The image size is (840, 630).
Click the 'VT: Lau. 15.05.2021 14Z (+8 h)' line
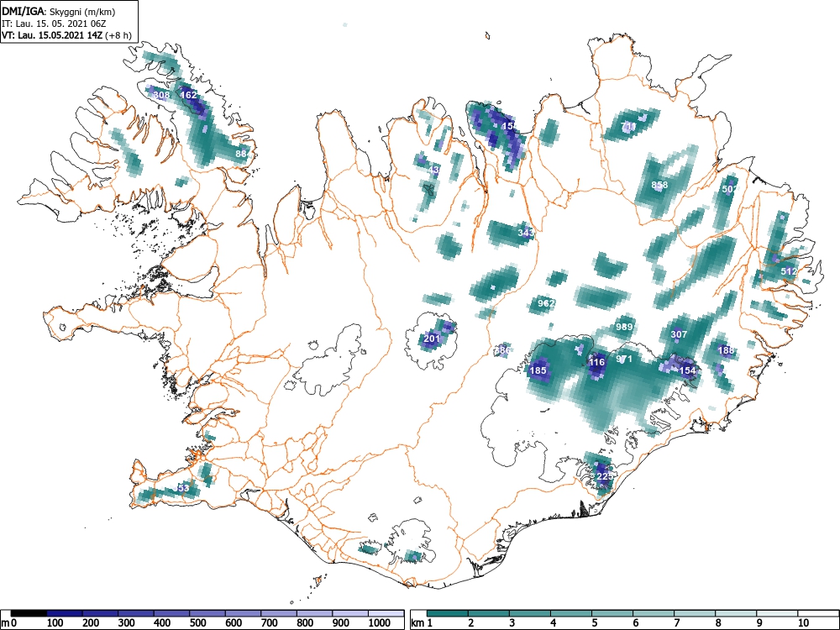click(66, 35)
